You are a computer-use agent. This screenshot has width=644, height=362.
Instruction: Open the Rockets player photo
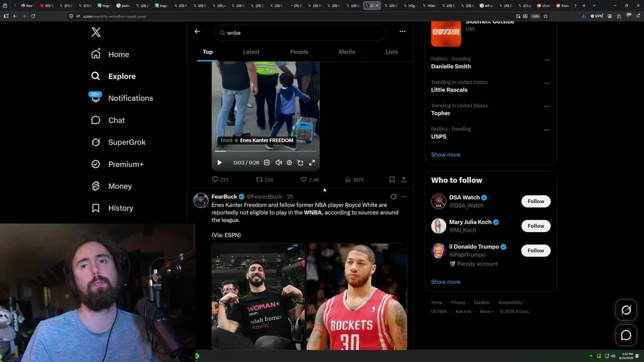click(357, 297)
